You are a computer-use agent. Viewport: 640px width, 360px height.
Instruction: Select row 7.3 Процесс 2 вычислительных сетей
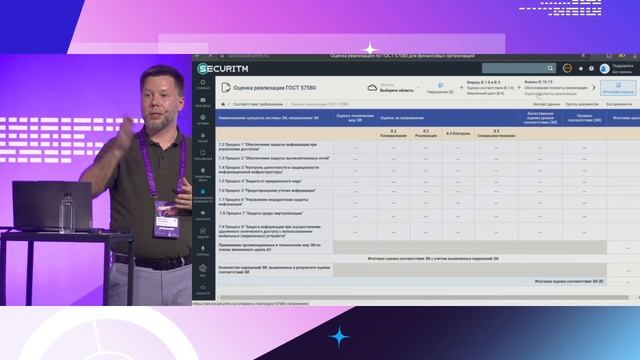click(x=427, y=158)
